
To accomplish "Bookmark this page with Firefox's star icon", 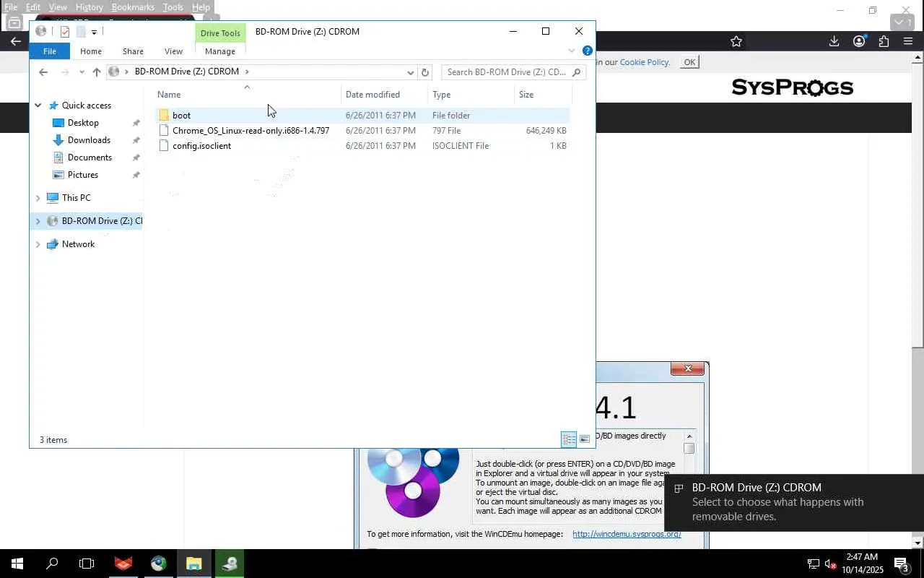I will (736, 41).
